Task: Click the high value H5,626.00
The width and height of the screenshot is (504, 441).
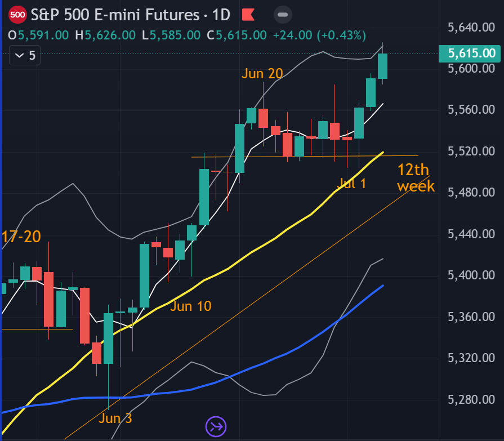Action: 105,35
